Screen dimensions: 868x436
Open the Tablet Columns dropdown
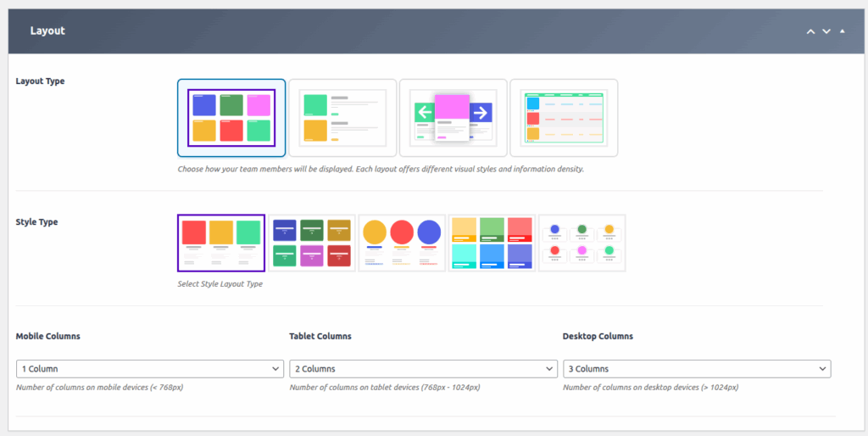pyautogui.click(x=423, y=369)
